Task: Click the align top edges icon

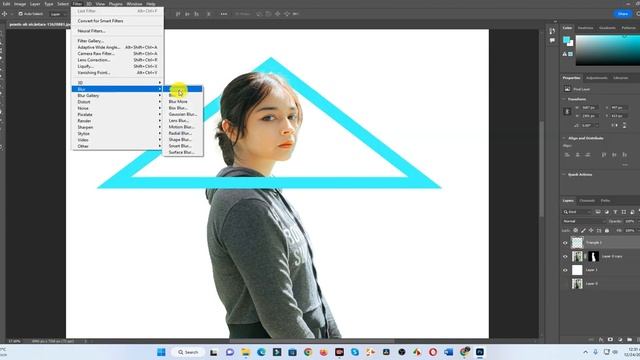Action: [x=604, y=155]
